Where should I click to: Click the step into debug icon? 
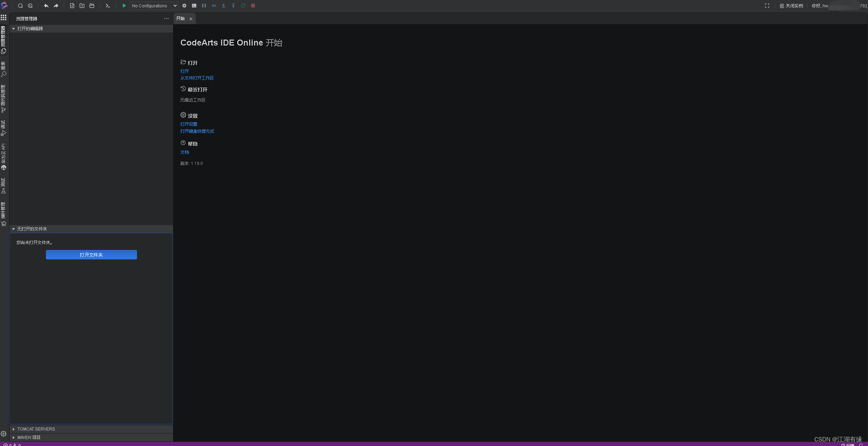tap(224, 6)
